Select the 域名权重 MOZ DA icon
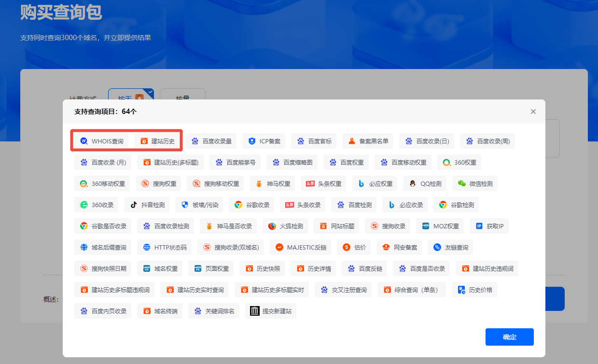 146,268
